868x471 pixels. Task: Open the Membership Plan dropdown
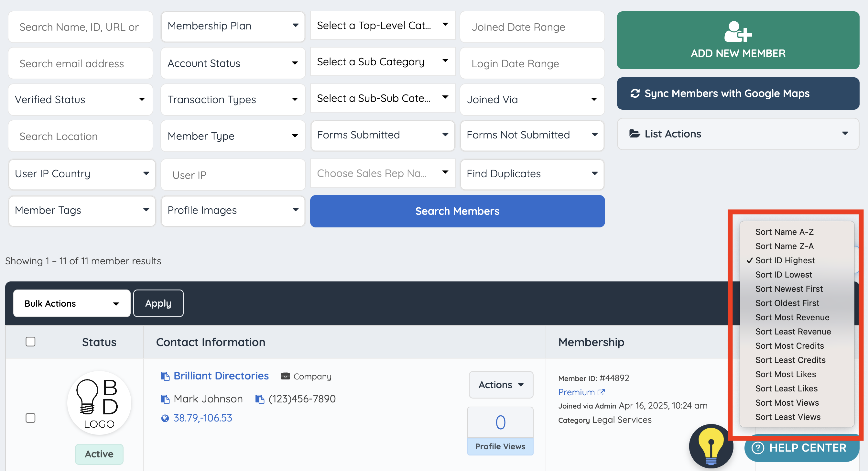pos(233,26)
